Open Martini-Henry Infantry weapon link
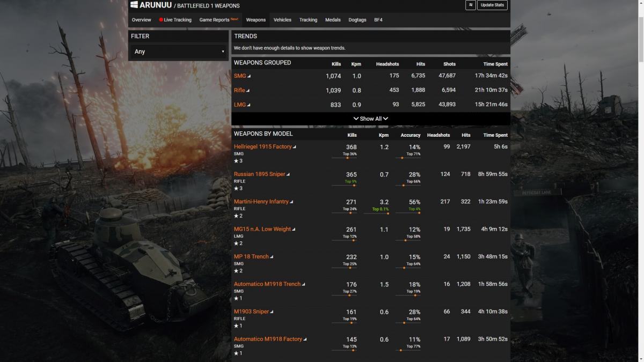The image size is (644, 362). 261,202
